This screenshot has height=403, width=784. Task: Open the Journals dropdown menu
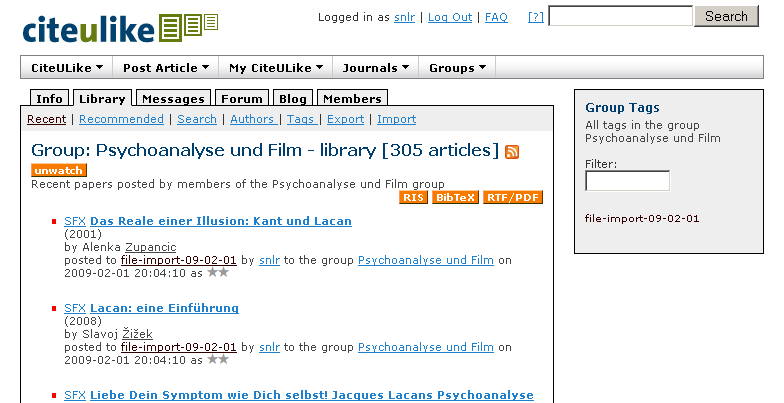(x=376, y=68)
